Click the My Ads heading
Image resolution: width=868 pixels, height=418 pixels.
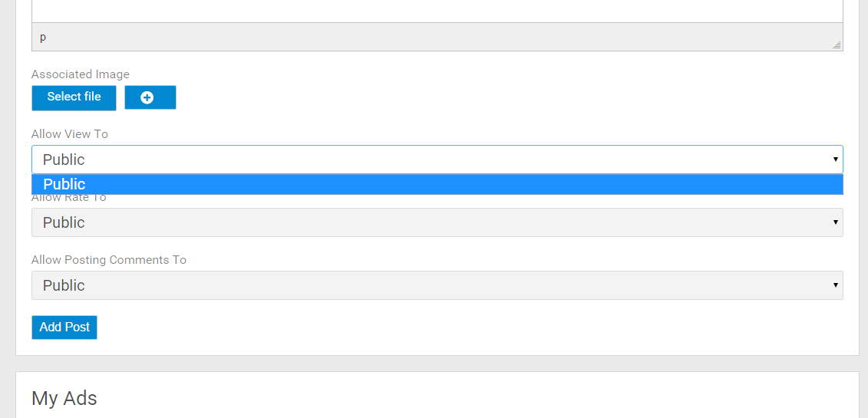point(64,398)
